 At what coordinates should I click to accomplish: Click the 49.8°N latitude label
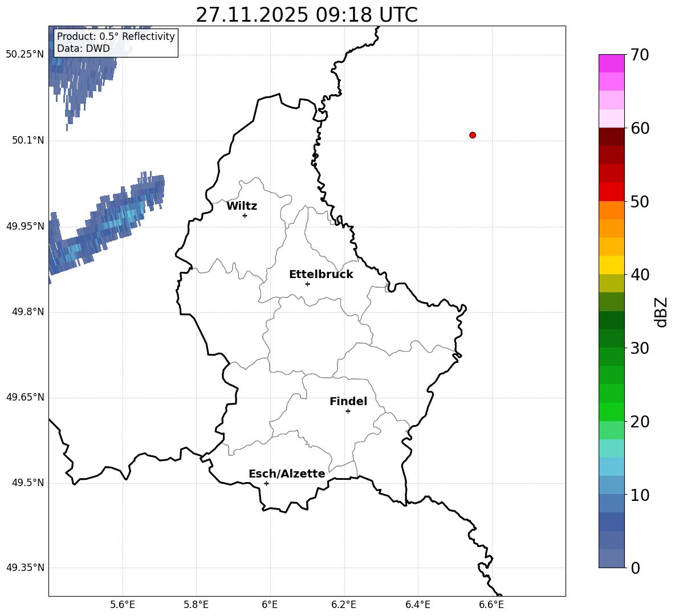tap(28, 312)
